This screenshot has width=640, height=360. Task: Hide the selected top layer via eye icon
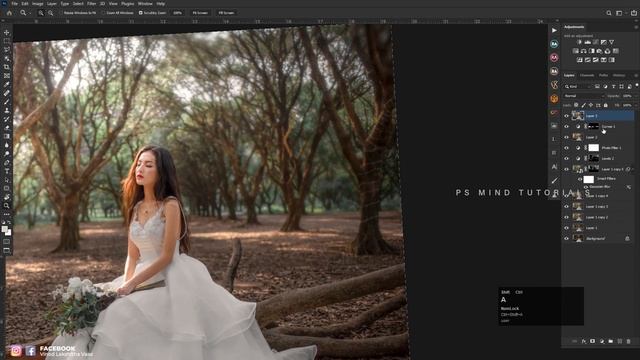pos(566,116)
